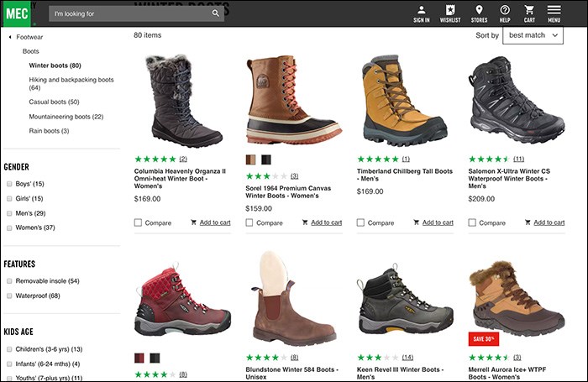Check the Women's gender filter

[9, 228]
